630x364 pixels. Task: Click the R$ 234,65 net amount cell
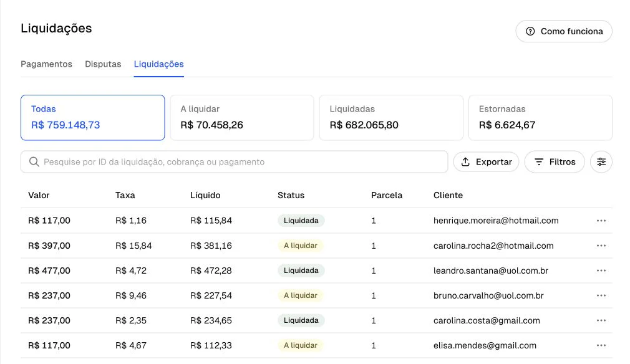coord(211,320)
